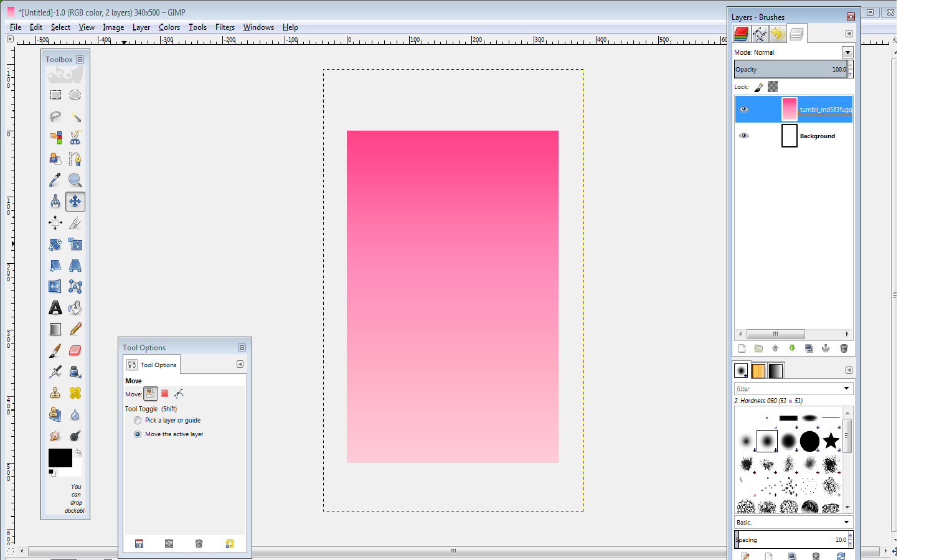Select the Ellipse Select tool
Image resolution: width=934 pixels, height=560 pixels.
(75, 95)
